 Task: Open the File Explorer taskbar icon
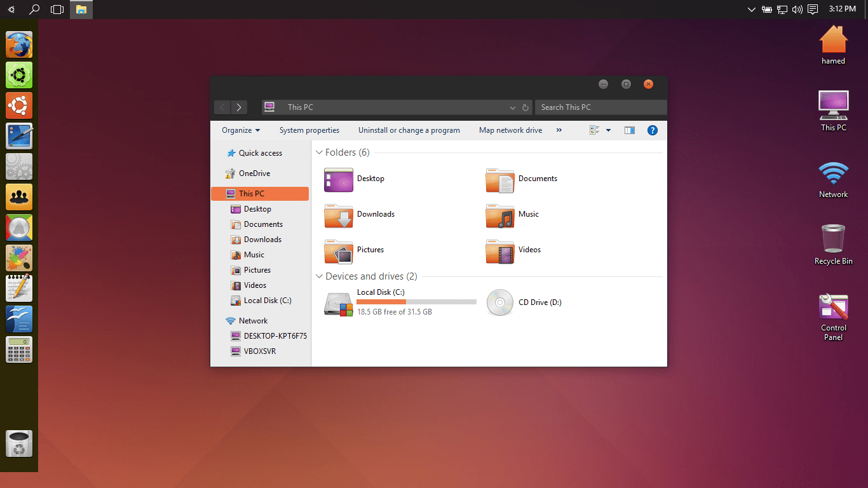[x=81, y=10]
